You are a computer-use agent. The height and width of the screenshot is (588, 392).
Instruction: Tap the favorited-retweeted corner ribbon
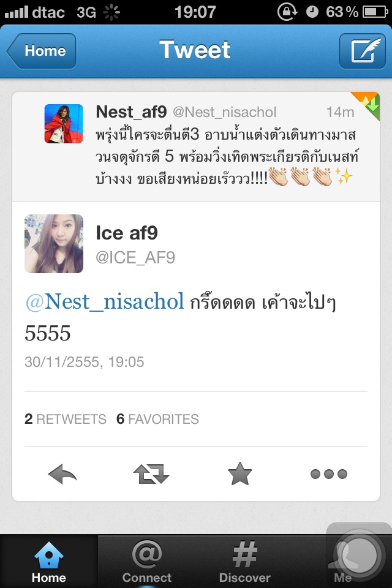click(367, 104)
